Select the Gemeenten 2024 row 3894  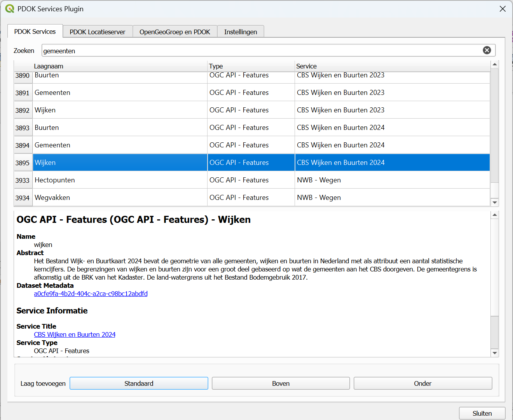(52, 145)
